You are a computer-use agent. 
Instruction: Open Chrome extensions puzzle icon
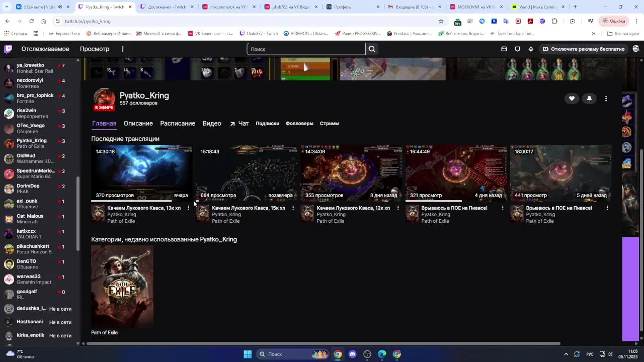(554, 21)
